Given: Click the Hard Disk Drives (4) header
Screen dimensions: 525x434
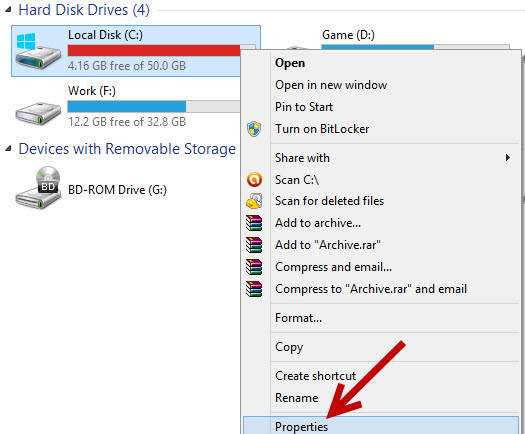Looking at the screenshot, I should 84,10.
